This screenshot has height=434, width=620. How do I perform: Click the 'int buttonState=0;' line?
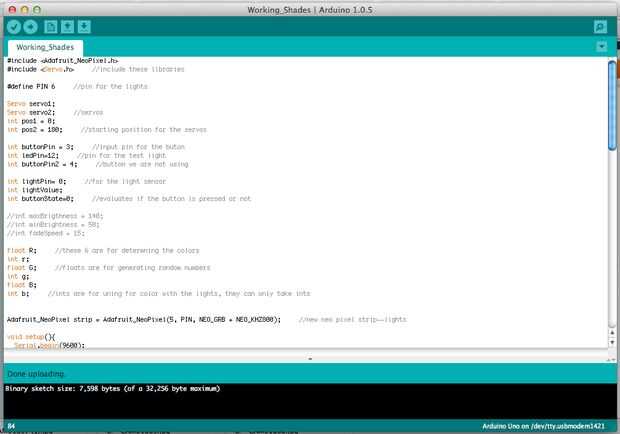(40, 199)
